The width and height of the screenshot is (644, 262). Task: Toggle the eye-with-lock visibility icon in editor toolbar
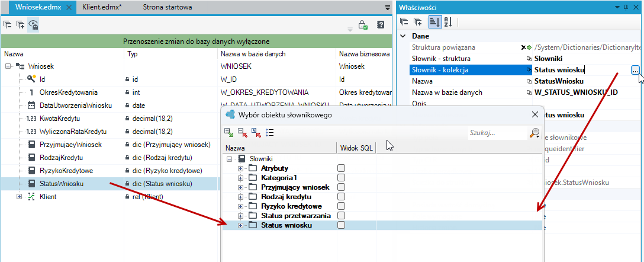[x=33, y=25]
